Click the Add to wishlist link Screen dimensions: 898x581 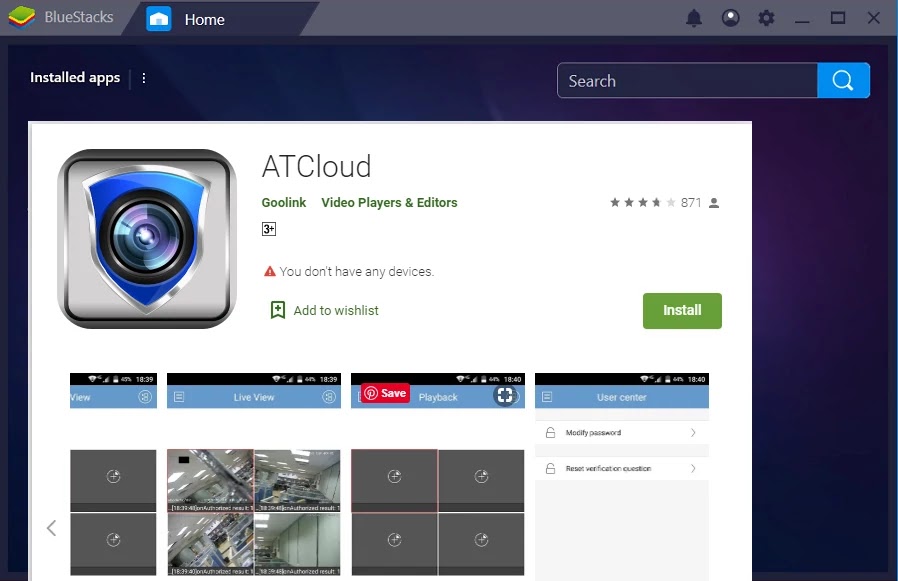[x=336, y=310]
